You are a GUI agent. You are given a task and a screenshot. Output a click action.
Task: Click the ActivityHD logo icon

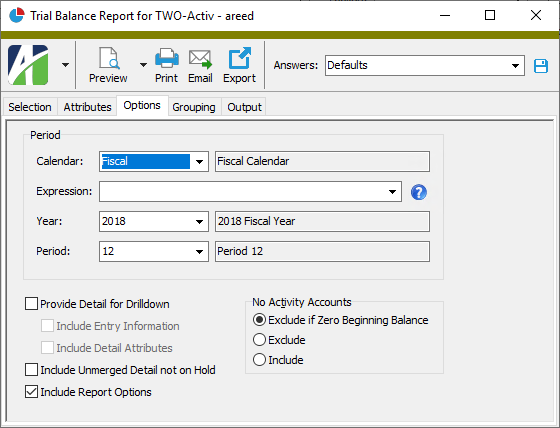tap(28, 65)
